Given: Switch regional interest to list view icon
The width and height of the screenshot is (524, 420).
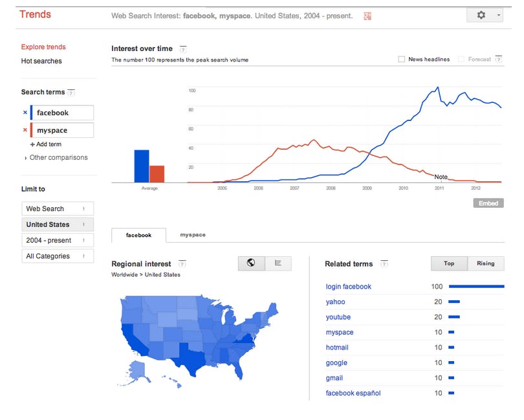Looking at the screenshot, I should pos(278,263).
